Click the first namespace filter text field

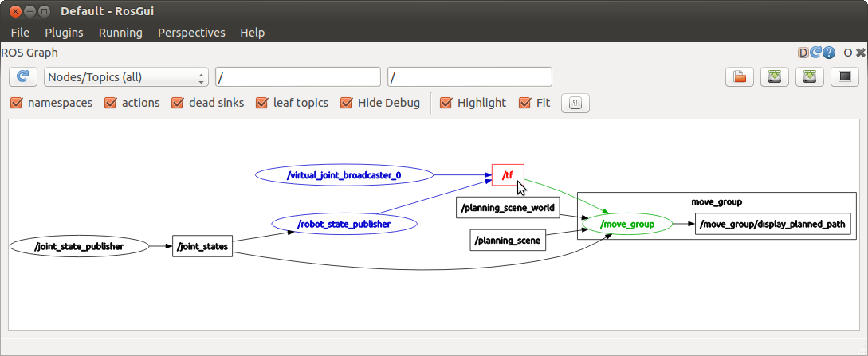pos(297,77)
